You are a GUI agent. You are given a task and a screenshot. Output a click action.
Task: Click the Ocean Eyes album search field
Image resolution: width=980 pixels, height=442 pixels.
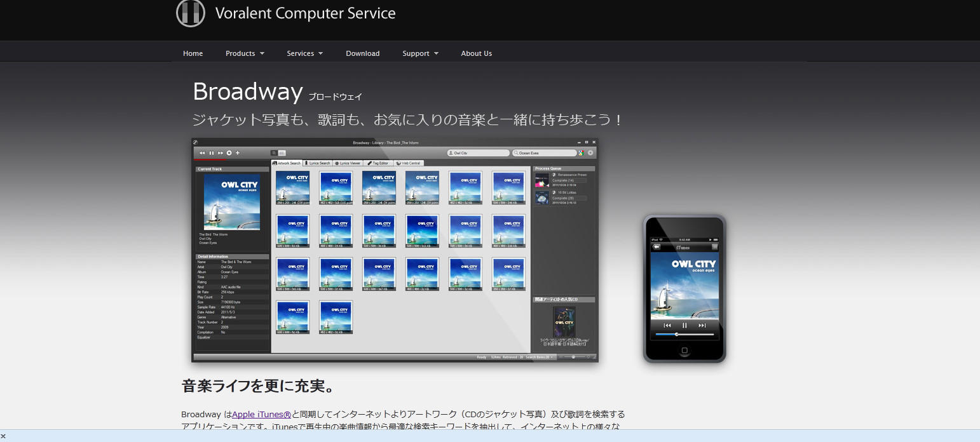pyautogui.click(x=544, y=153)
